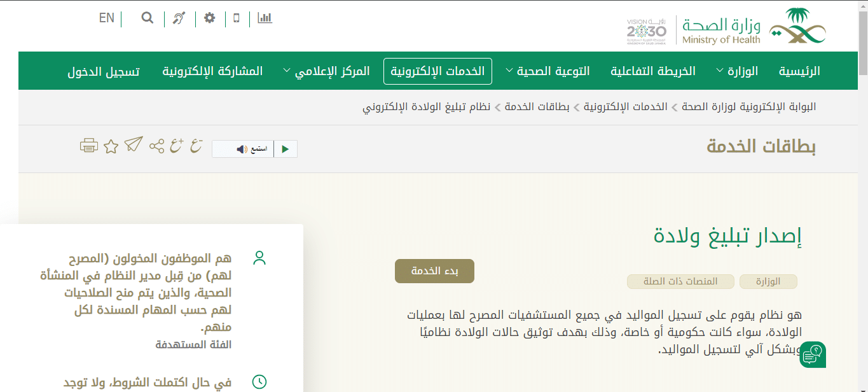The height and width of the screenshot is (392, 868).
Task: Decrease font size ع- icon
Action: point(196,146)
